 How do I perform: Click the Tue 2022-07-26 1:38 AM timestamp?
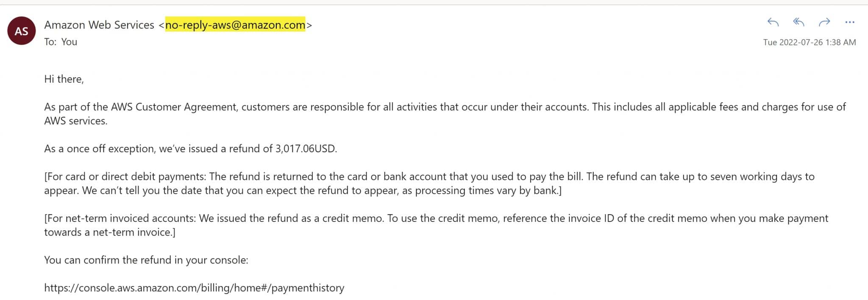click(810, 42)
